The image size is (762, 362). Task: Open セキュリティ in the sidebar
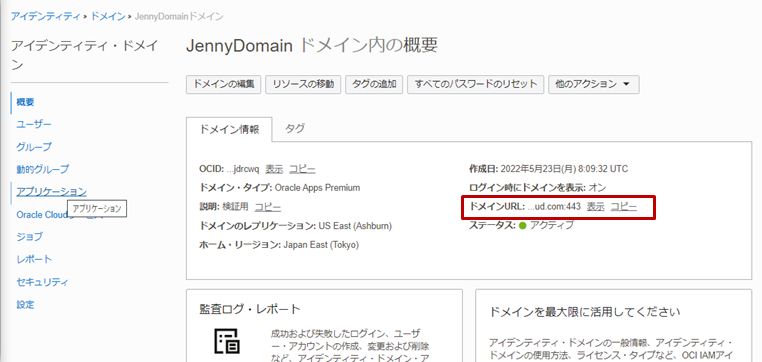42,282
